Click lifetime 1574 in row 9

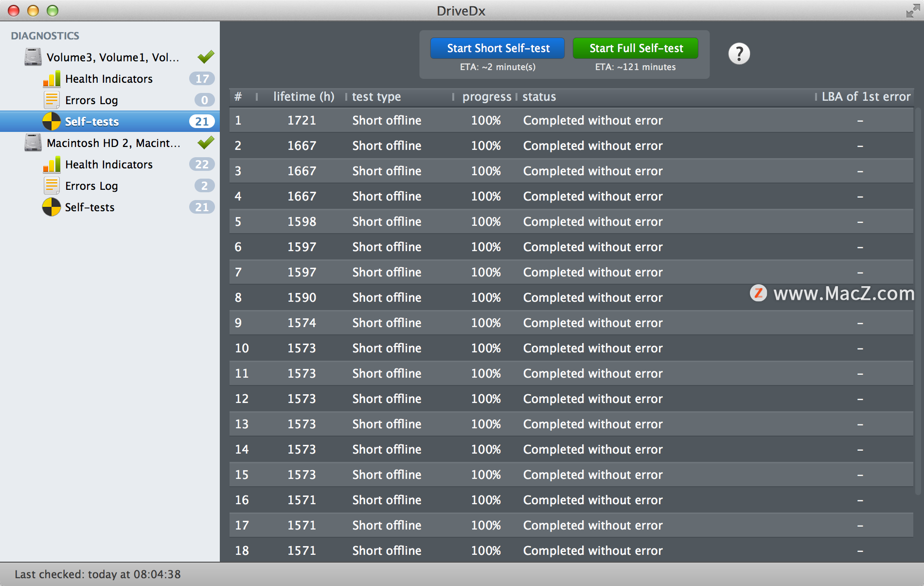[302, 323]
